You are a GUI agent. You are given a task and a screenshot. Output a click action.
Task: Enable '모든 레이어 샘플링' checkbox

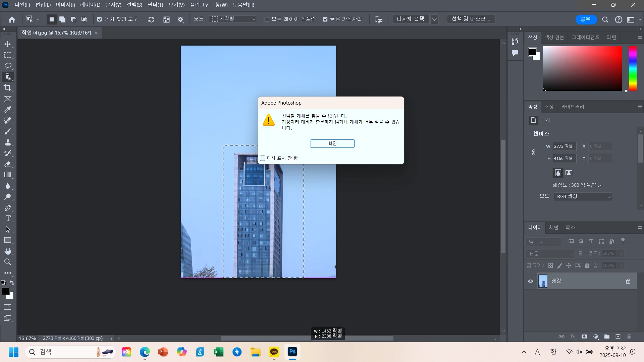pos(267,19)
